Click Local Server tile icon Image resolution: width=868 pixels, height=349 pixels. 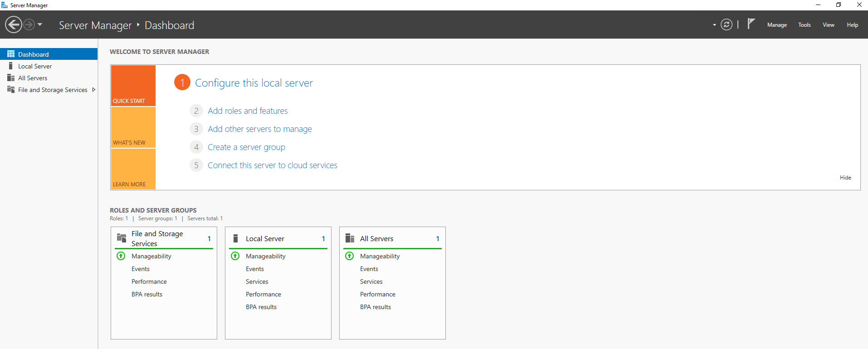[235, 238]
